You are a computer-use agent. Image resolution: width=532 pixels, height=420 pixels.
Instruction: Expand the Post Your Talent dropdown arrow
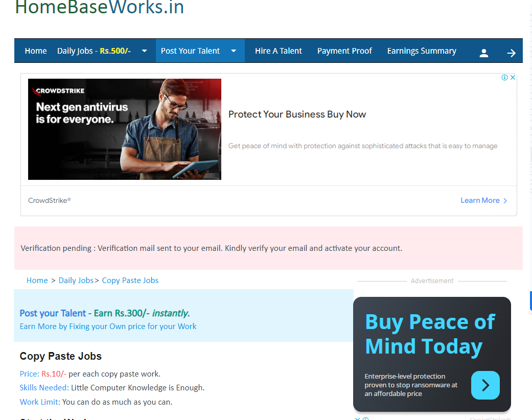coord(234,51)
